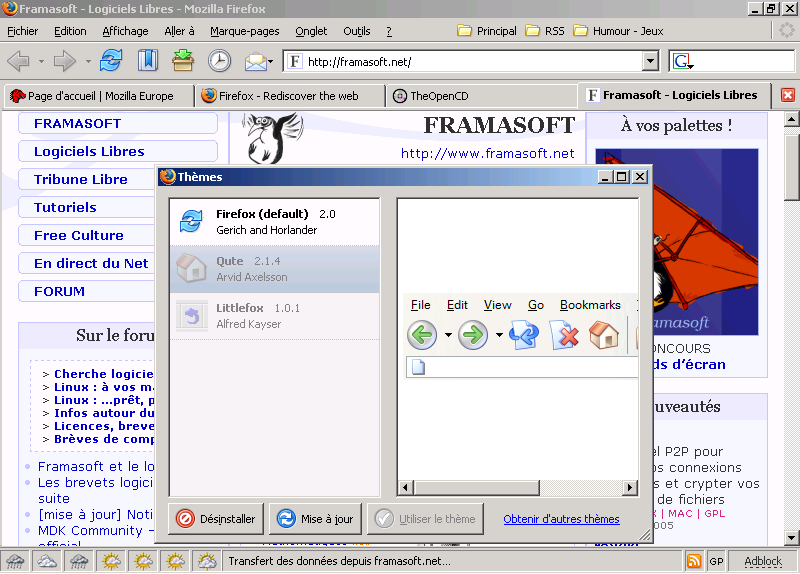Open the Principal bookmarks folder
Image resolution: width=800 pixels, height=574 pixels.
[x=487, y=31]
